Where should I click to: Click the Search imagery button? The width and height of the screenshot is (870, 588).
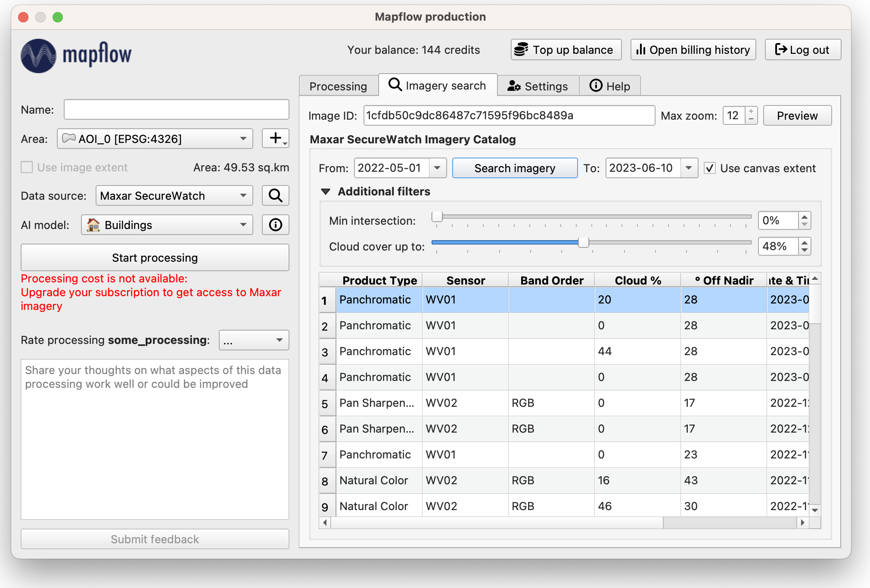pos(515,168)
